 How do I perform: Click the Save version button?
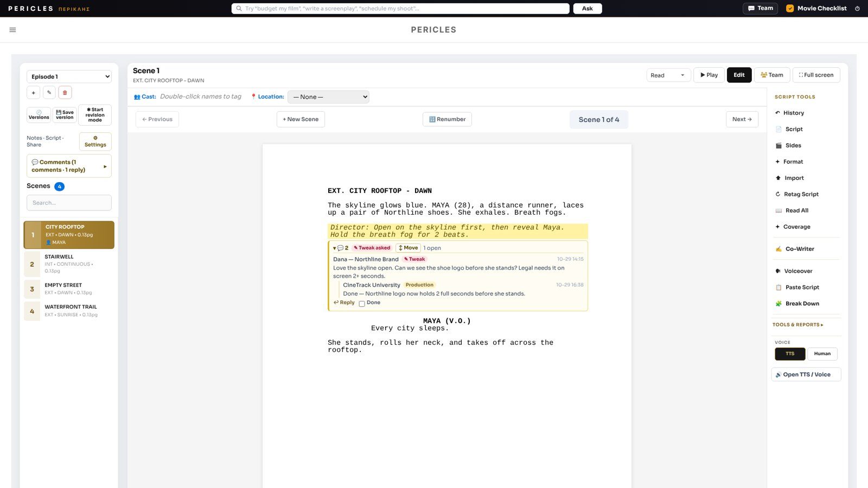tap(65, 115)
